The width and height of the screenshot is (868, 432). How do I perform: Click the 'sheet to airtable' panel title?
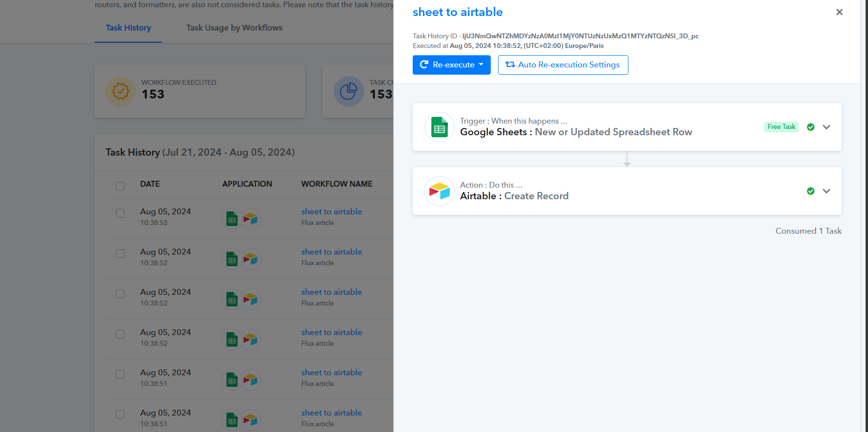click(458, 12)
